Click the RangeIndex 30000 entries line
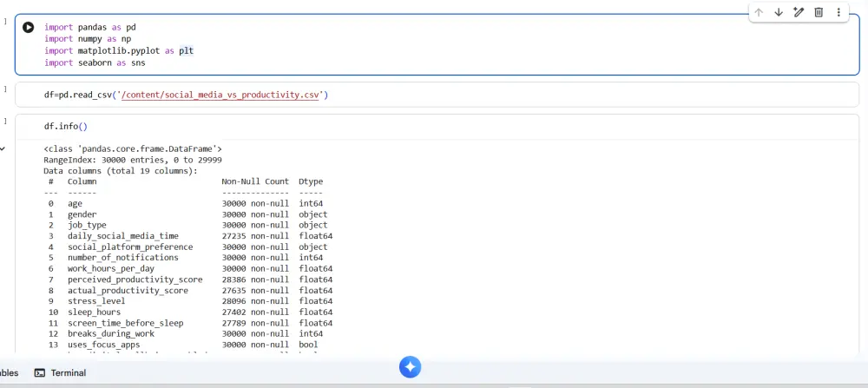The image size is (868, 388). (x=133, y=160)
